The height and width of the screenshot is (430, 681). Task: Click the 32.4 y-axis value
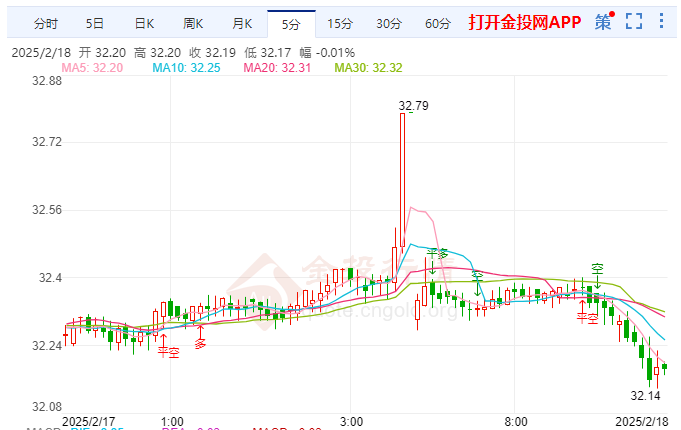50,278
